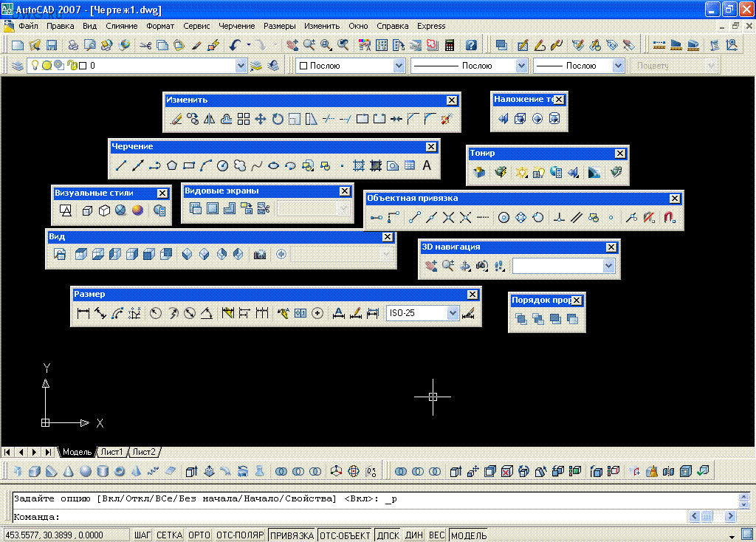Viewport: 756px width, 542px height.
Task: Select Center mark tool in Размер toolbar
Action: click(317, 313)
